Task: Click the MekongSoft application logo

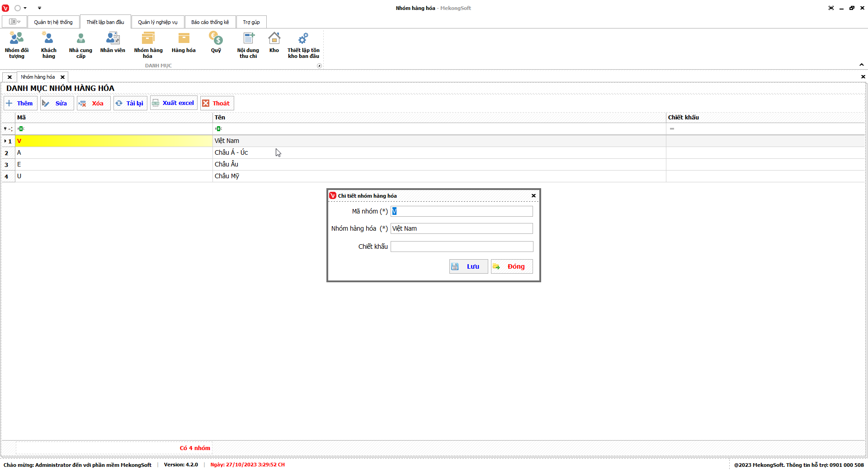Action: 5,8
